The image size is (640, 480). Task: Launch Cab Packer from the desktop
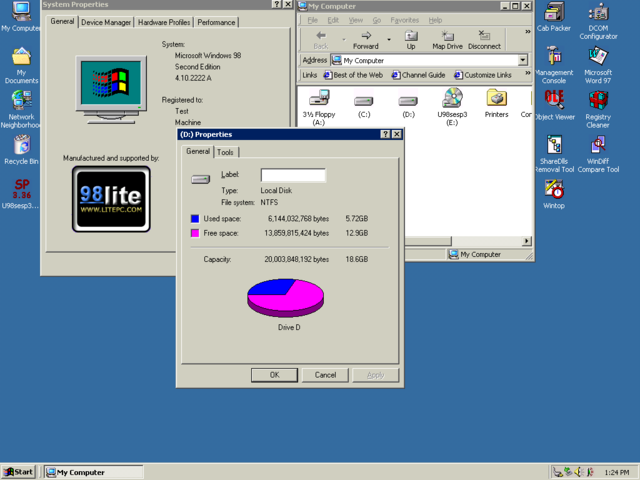tap(554, 16)
